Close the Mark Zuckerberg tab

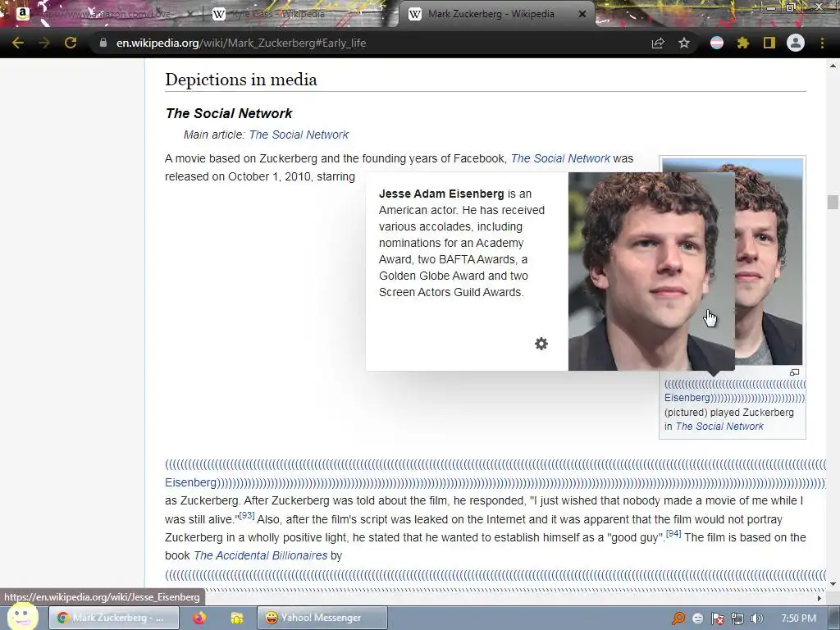tap(582, 14)
